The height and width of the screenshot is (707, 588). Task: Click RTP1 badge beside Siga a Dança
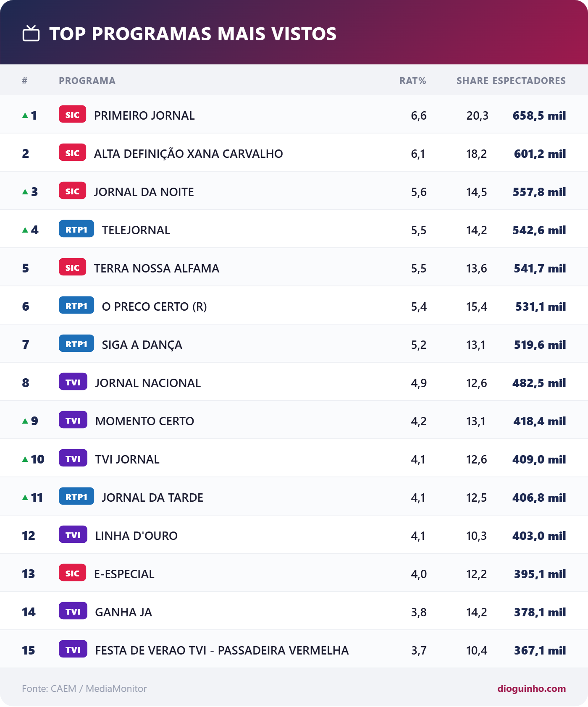click(76, 344)
